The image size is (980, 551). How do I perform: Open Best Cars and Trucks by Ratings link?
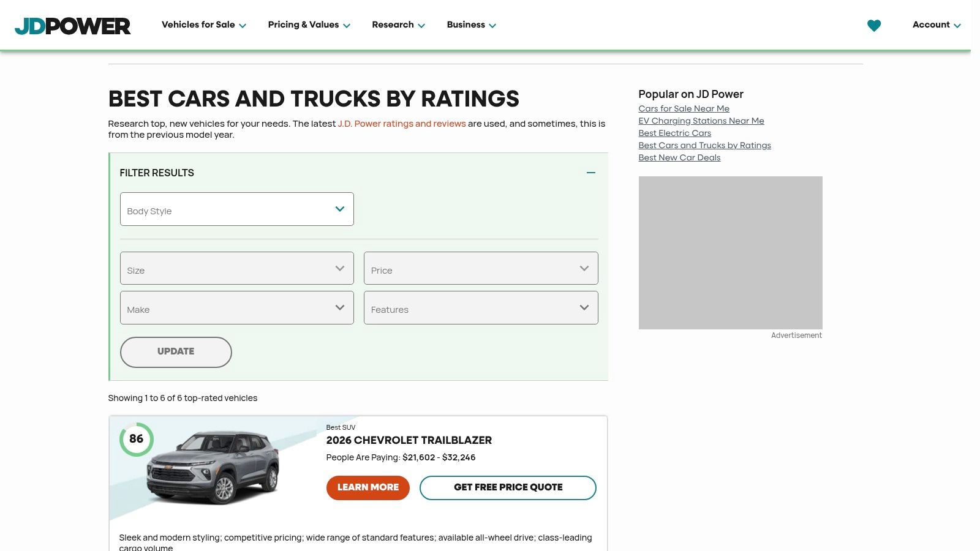point(704,145)
